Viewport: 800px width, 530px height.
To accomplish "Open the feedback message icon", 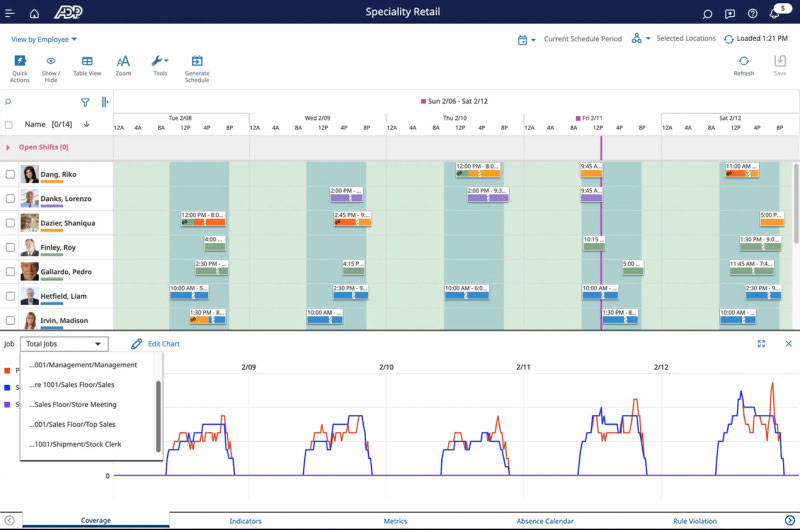I will (x=730, y=14).
